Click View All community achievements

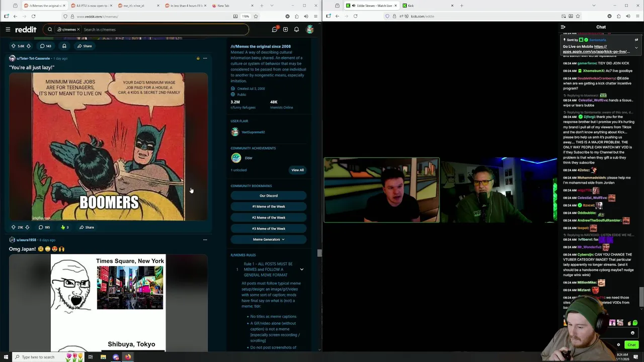pos(297,170)
